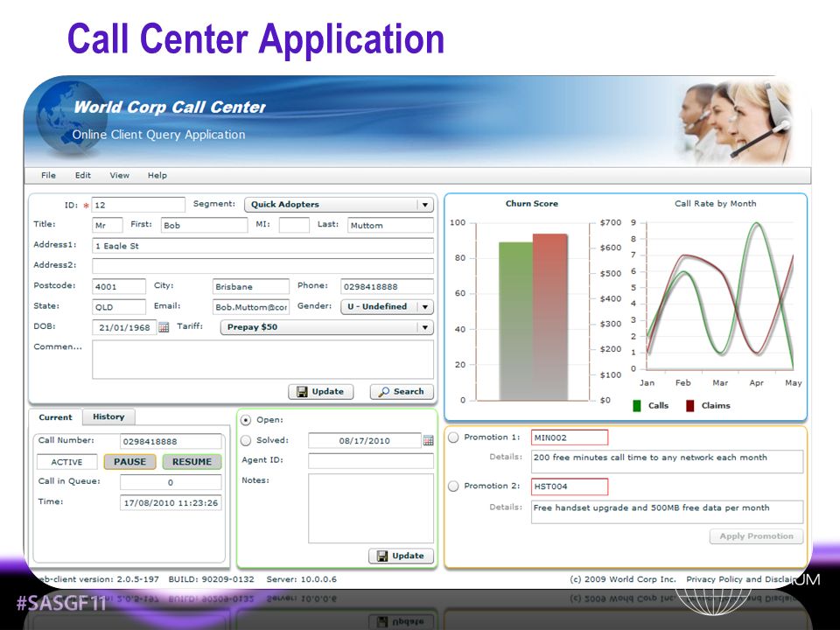840x630 pixels.
Task: Switch to the History tab
Action: 108,416
